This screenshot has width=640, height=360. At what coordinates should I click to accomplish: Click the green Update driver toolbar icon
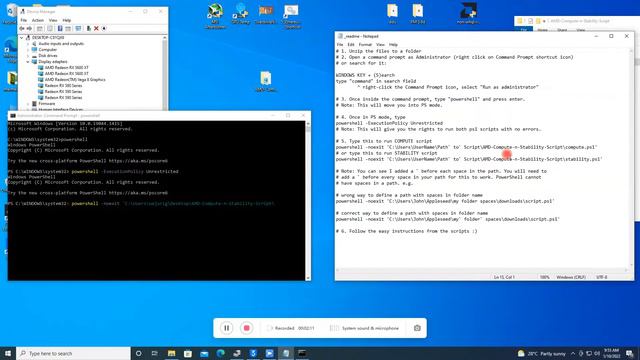pos(89,29)
